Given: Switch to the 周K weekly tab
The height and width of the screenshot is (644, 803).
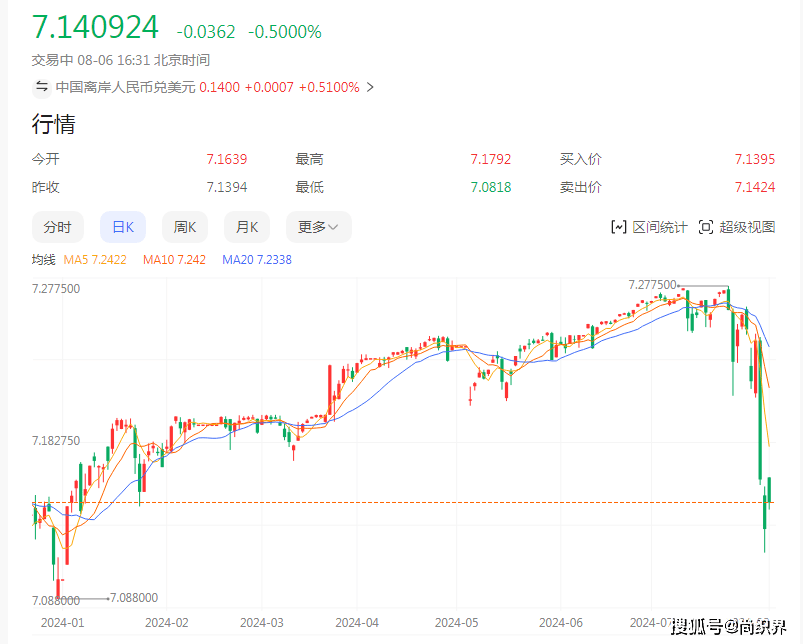Looking at the screenshot, I should (185, 227).
